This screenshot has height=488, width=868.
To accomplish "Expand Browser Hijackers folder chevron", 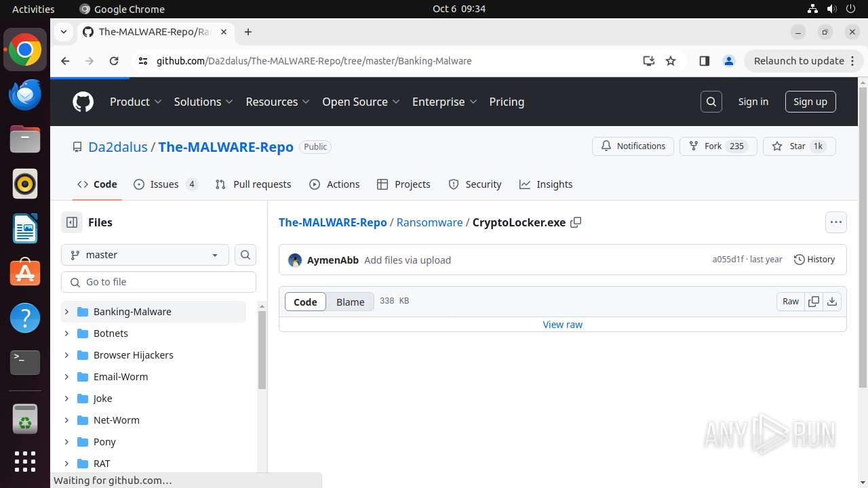I will (x=66, y=355).
